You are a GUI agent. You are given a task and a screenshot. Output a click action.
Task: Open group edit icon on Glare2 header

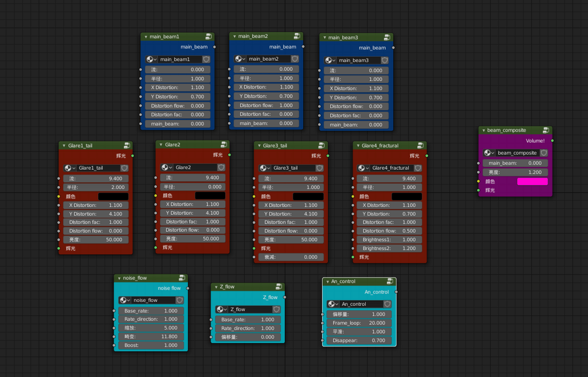(223, 145)
